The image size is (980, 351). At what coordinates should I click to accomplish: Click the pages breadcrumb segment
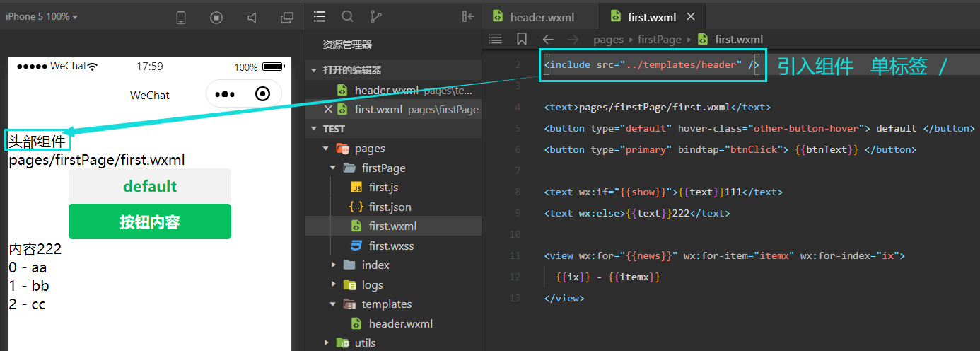pyautogui.click(x=608, y=40)
